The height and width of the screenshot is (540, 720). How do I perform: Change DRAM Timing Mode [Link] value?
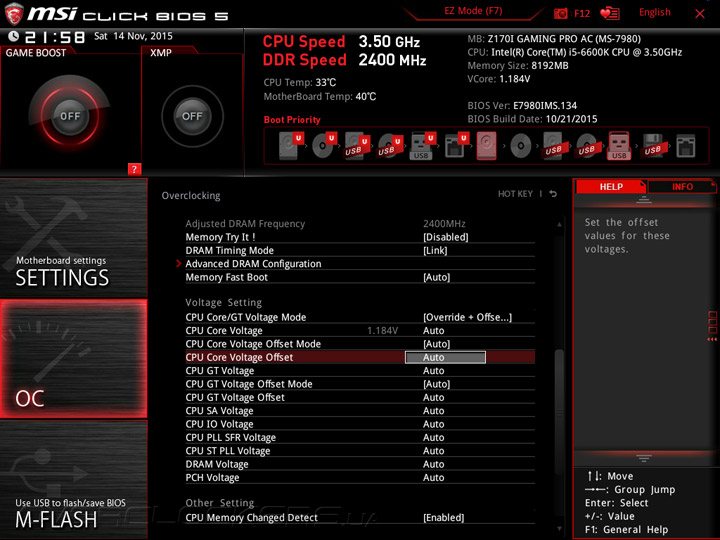pos(435,250)
